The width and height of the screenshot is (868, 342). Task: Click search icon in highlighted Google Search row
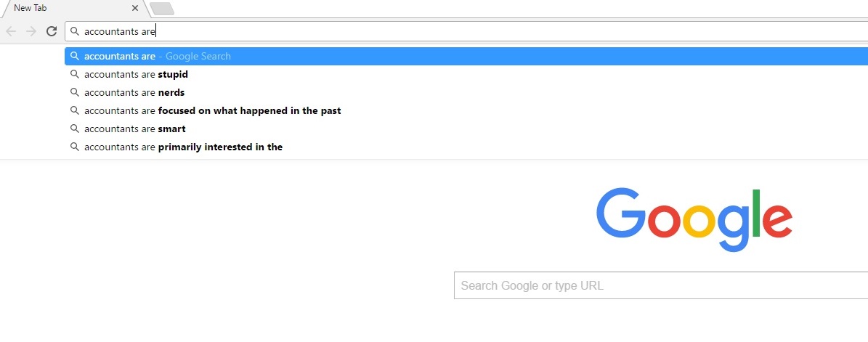click(x=75, y=56)
